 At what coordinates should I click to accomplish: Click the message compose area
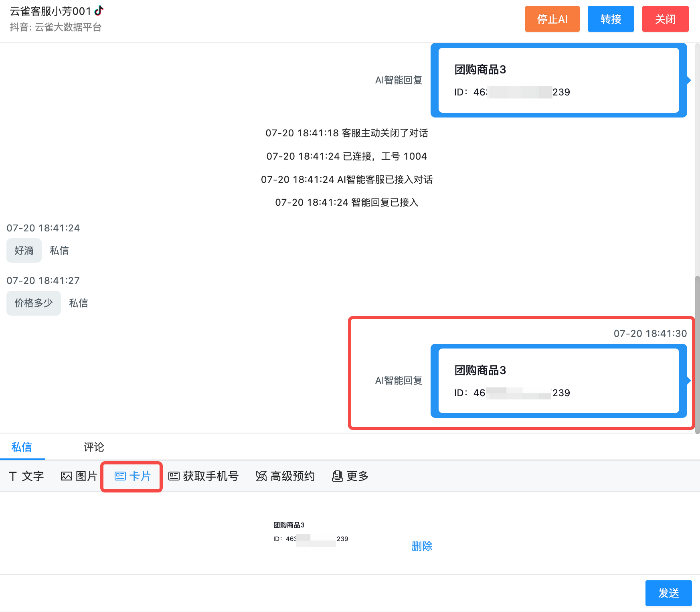(x=350, y=533)
